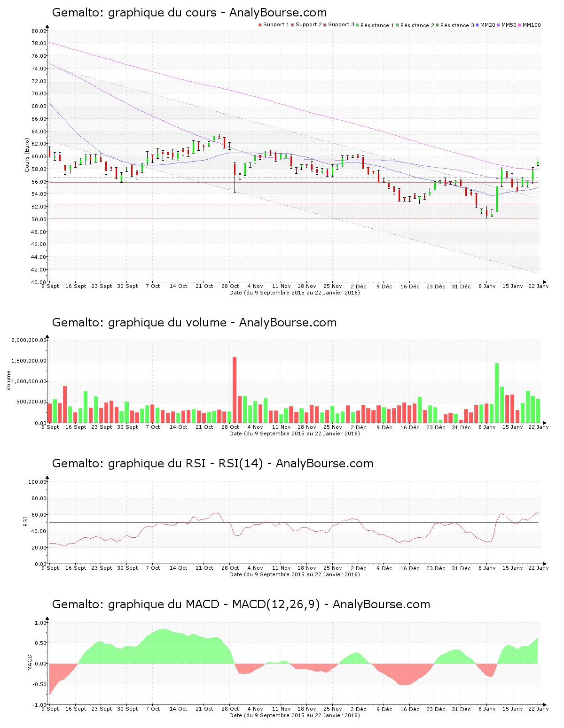Open the MACD(12,26,9) chart title
This screenshot has height=728, width=564.
(x=241, y=604)
